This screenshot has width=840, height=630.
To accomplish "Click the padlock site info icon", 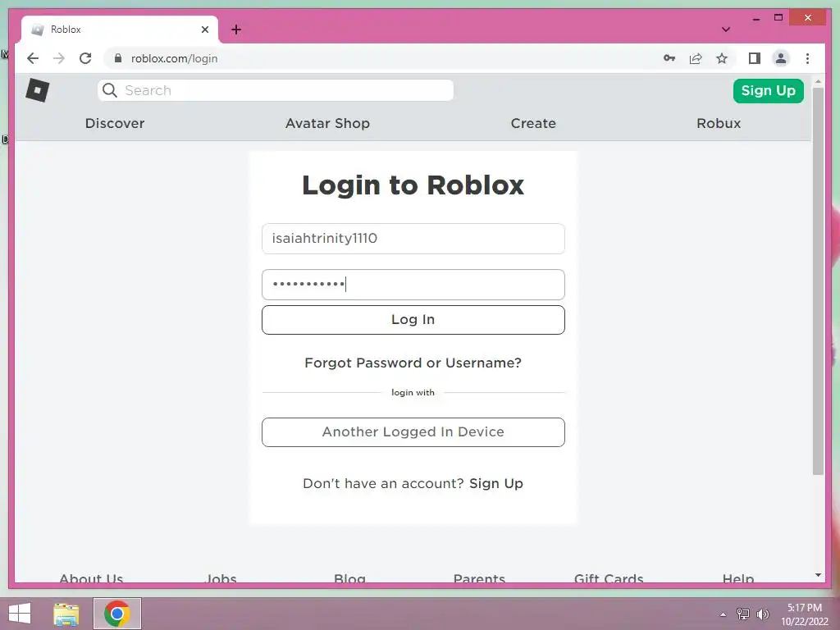I will pos(118,58).
